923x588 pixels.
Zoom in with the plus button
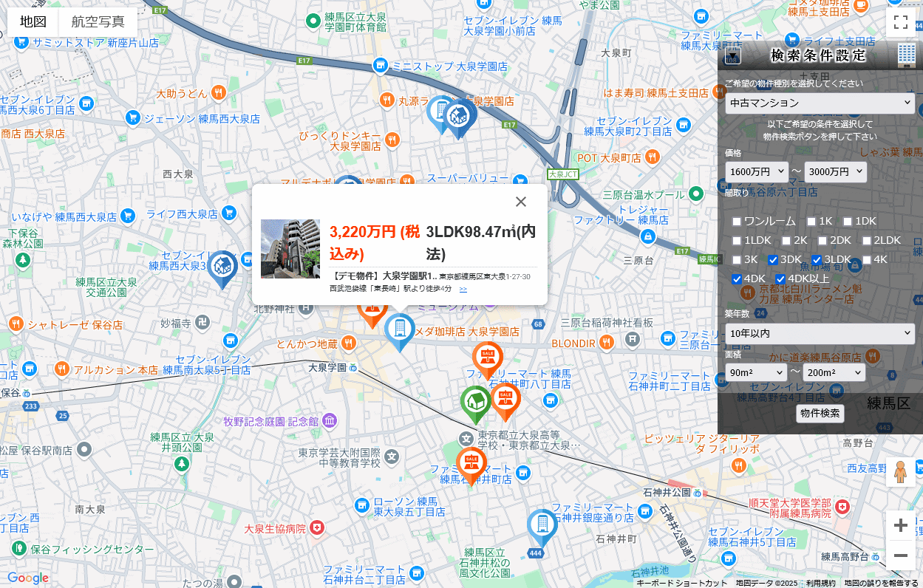point(900,525)
